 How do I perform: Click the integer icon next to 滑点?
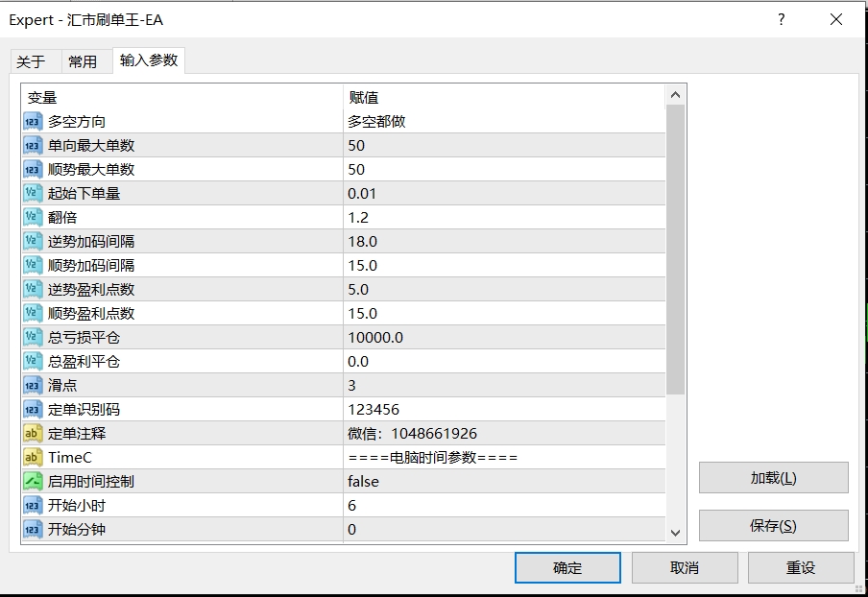click(33, 385)
